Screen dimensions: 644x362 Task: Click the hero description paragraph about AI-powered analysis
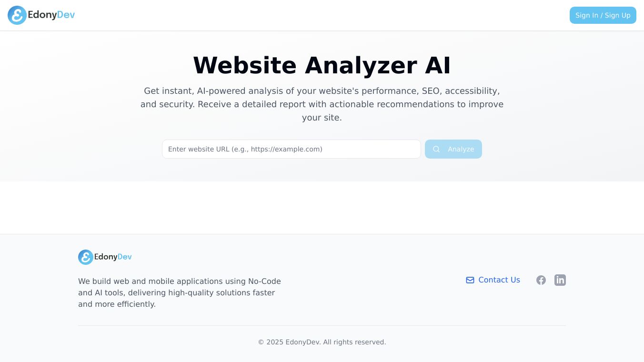tap(322, 104)
